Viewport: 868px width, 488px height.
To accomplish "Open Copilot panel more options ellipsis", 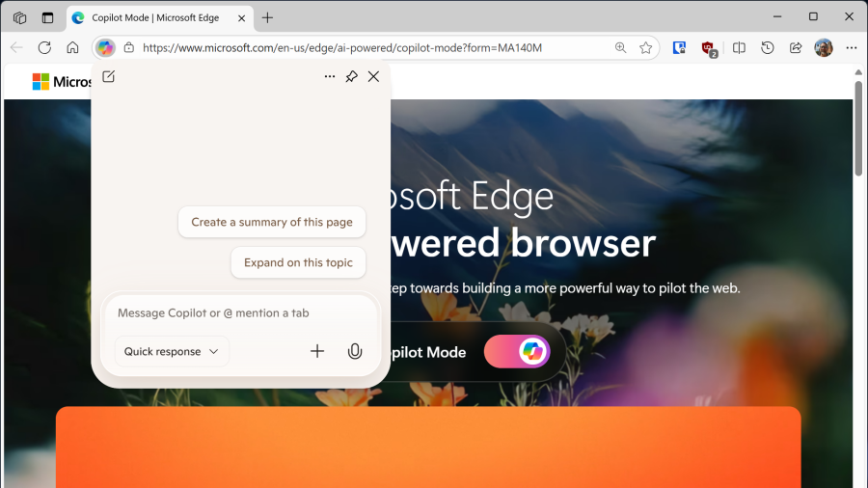I will [330, 76].
